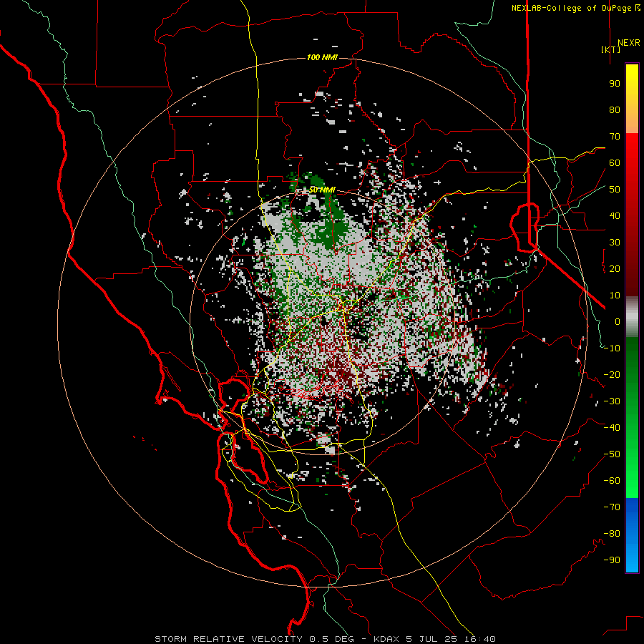Image resolution: width=644 pixels, height=644 pixels.
Task: Click the 90 value on the legend
Action: click(x=615, y=84)
